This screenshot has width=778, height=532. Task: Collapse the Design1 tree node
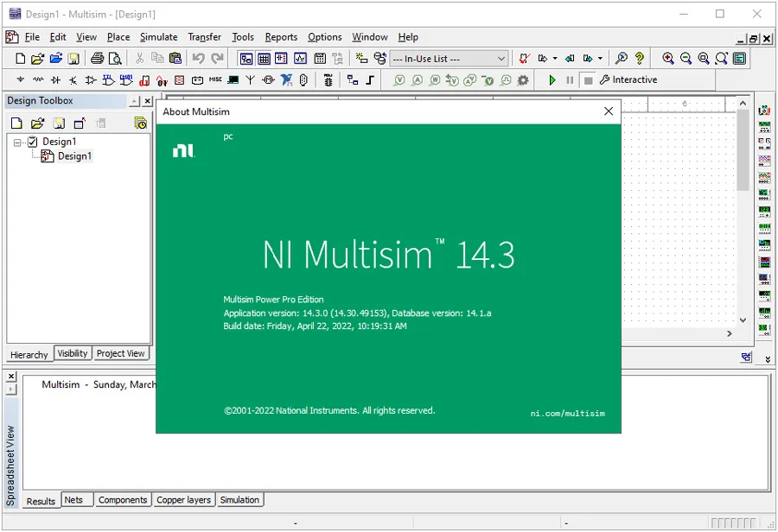point(18,142)
